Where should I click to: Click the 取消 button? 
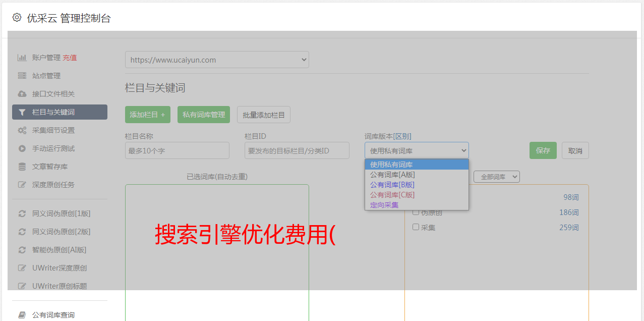(x=575, y=150)
